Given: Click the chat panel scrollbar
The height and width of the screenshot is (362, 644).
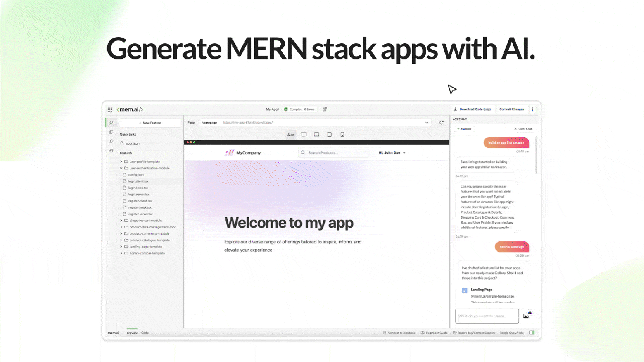Looking at the screenshot, I should tap(536, 155).
